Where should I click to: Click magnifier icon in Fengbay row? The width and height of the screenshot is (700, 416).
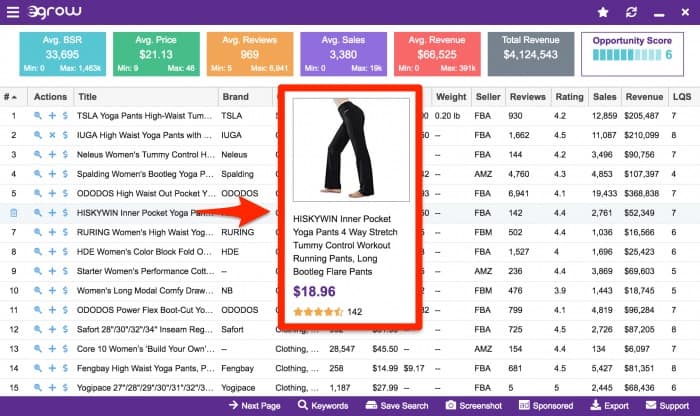click(38, 368)
